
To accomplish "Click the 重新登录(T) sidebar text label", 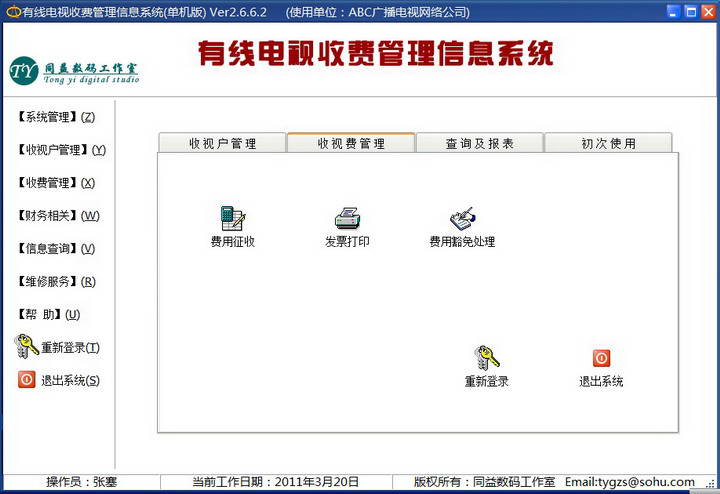I will pos(70,348).
